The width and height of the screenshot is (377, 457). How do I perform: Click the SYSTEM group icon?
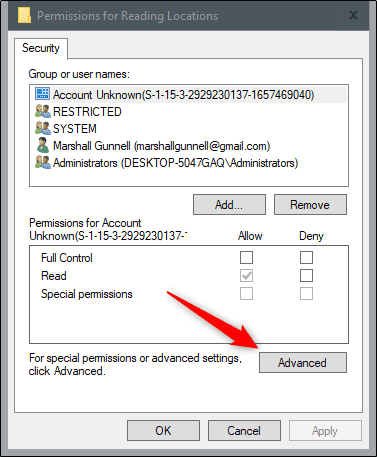[x=43, y=128]
